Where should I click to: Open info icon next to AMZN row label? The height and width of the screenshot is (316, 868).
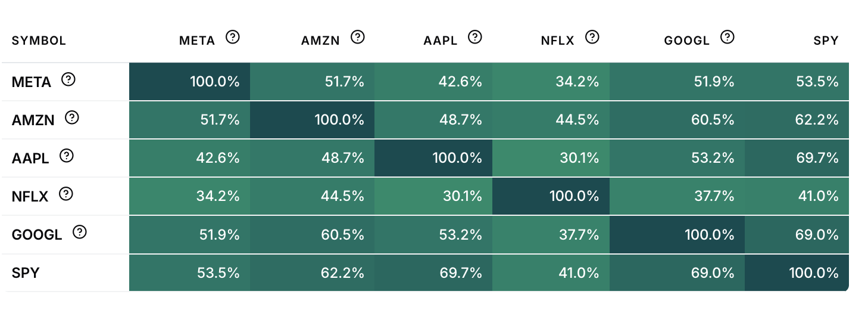coord(71,118)
